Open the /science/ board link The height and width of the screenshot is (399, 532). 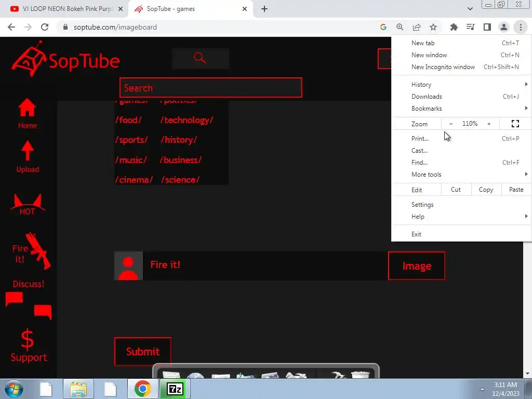pyautogui.click(x=180, y=180)
